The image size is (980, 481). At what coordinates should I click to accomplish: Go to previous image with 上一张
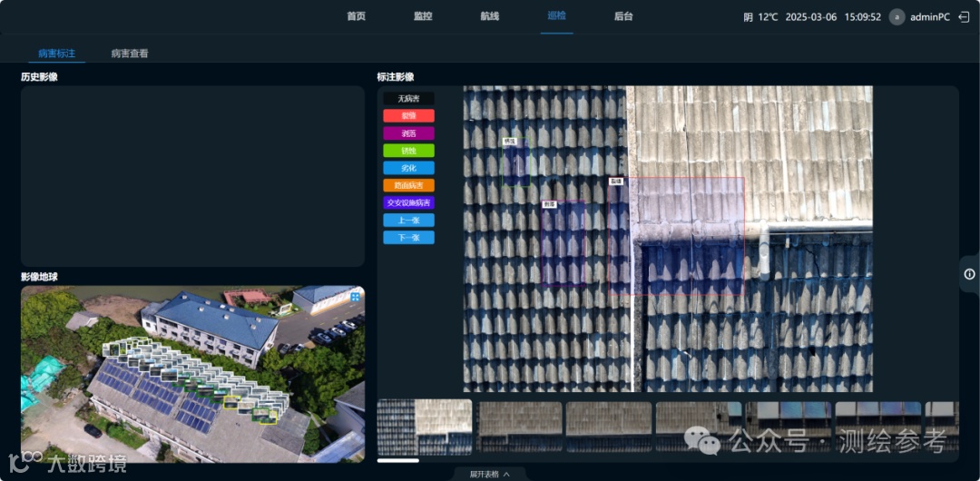tap(408, 221)
